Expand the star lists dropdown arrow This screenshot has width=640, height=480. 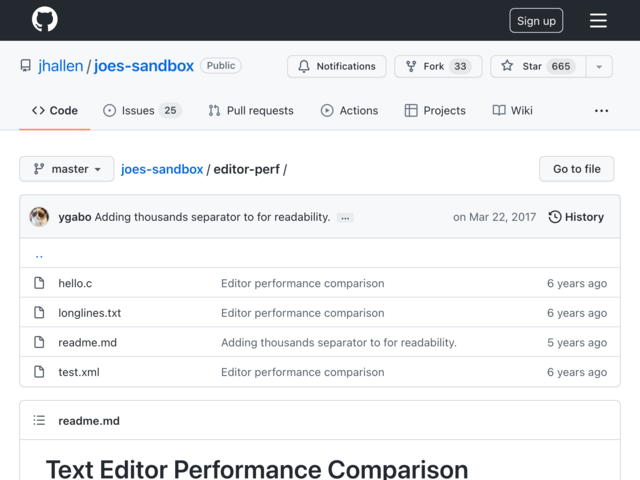(599, 66)
